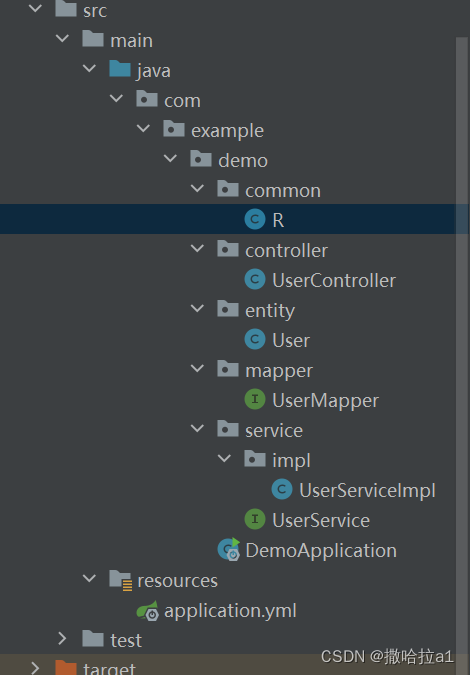Select the impl package label
470x675 pixels.
(x=291, y=461)
